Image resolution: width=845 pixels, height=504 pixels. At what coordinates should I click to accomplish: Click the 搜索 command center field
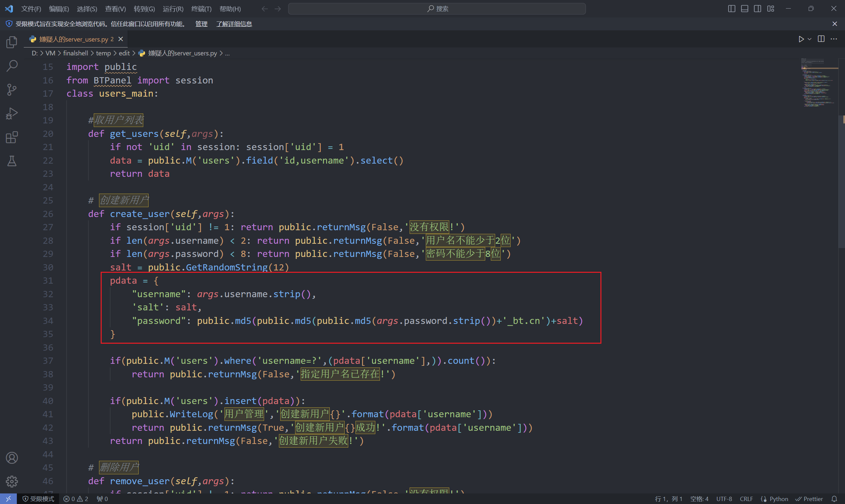coord(437,9)
